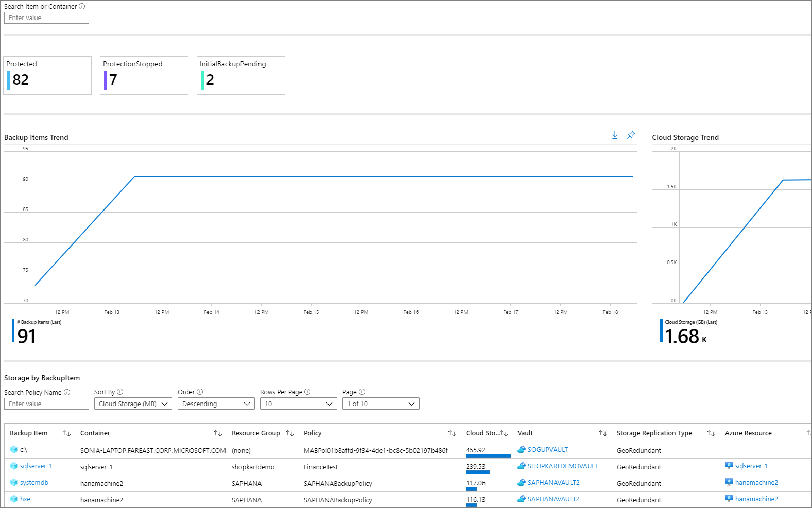Open the SOGUPVAULT vault link
812x508 pixels.
tap(547, 450)
